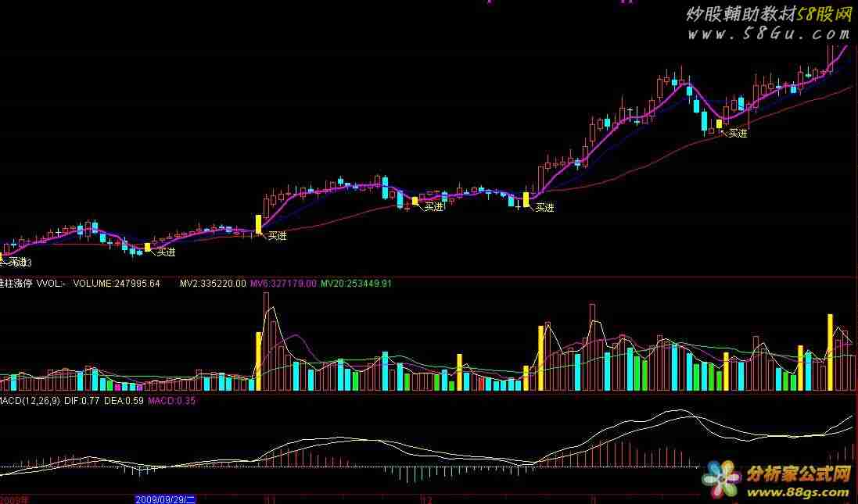Click the 买进 label nearest the 2009/09/29 date

coord(167,252)
